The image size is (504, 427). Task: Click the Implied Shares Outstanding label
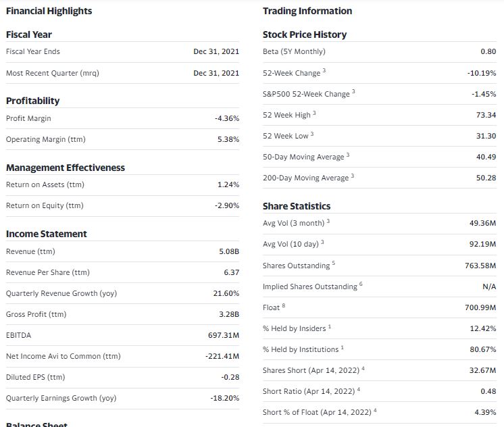[310, 286]
